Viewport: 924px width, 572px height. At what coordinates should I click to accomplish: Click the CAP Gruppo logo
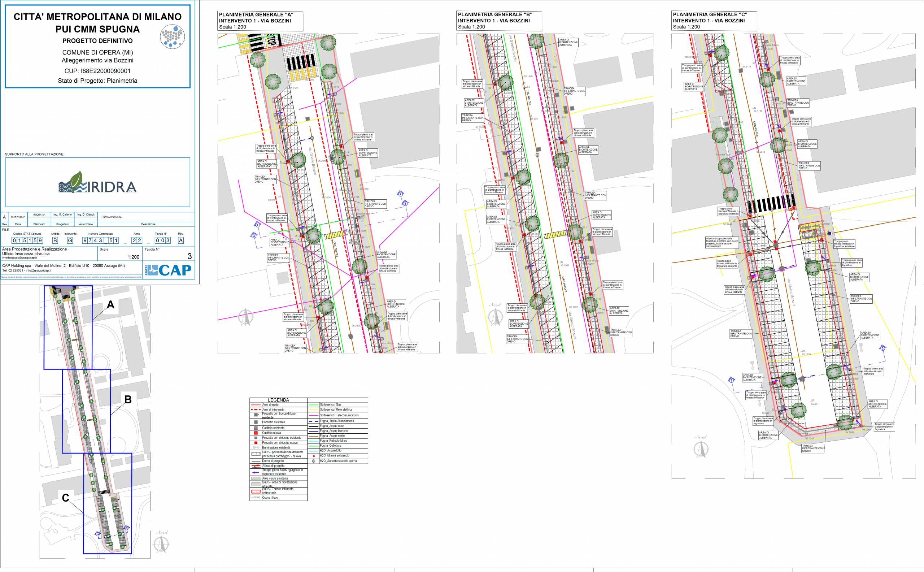pos(168,270)
